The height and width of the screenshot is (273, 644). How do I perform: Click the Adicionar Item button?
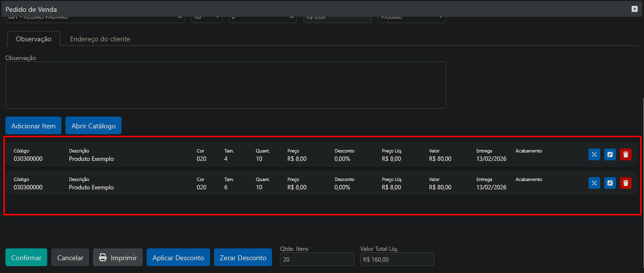33,126
